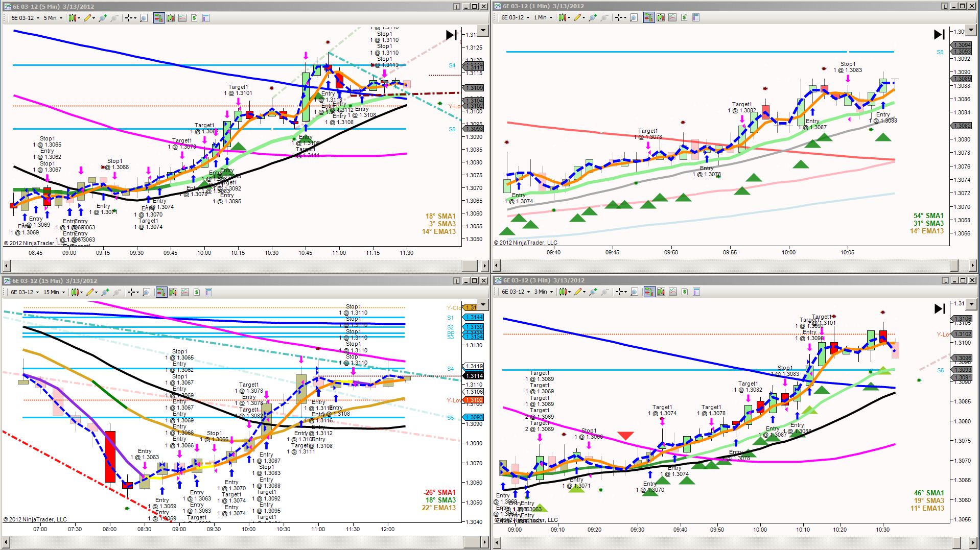Open the 5 Min interval dropdown
Screen dimensions: 980x550
pos(53,18)
